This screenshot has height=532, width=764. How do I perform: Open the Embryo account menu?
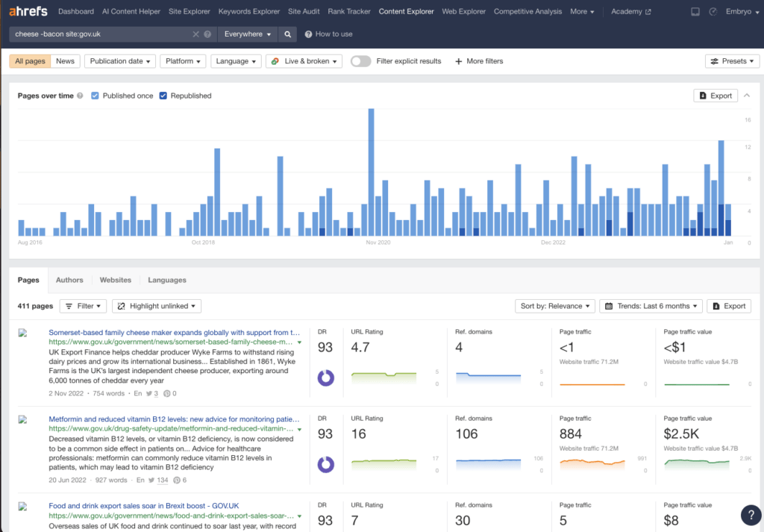(742, 12)
